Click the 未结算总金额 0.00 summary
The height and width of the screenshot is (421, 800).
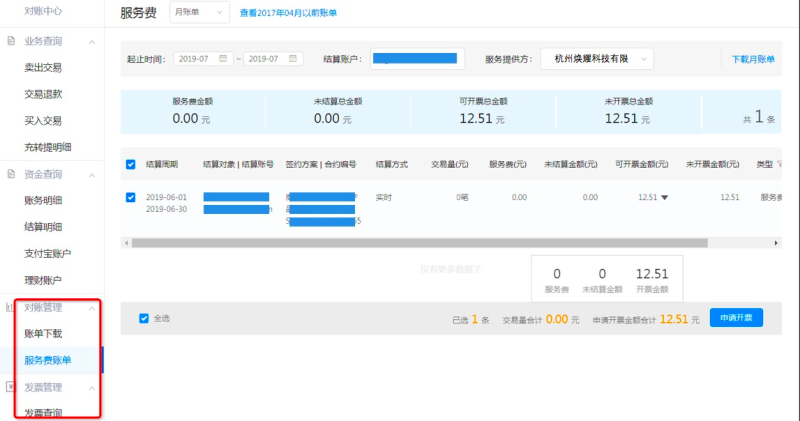coord(337,112)
